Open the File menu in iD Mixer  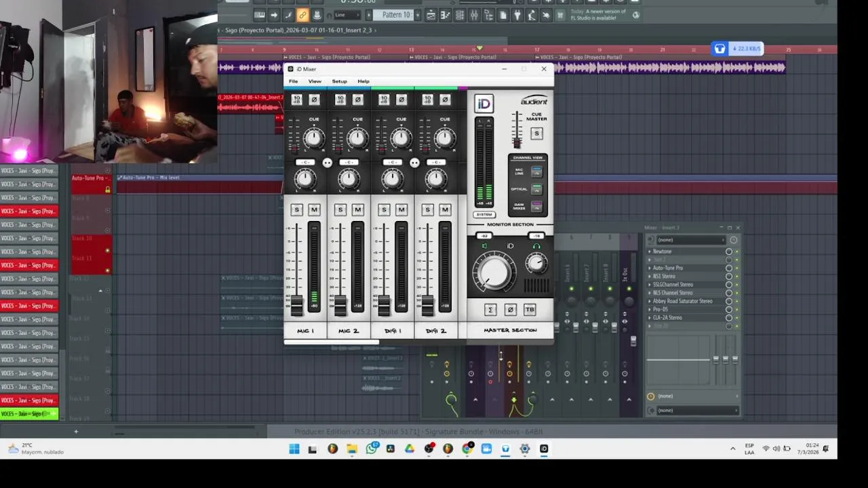tap(293, 81)
